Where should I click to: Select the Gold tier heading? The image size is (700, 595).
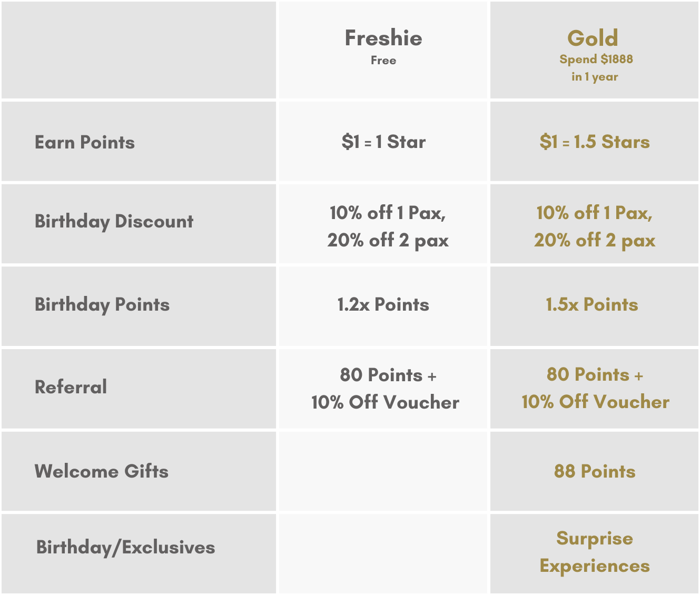click(x=593, y=38)
